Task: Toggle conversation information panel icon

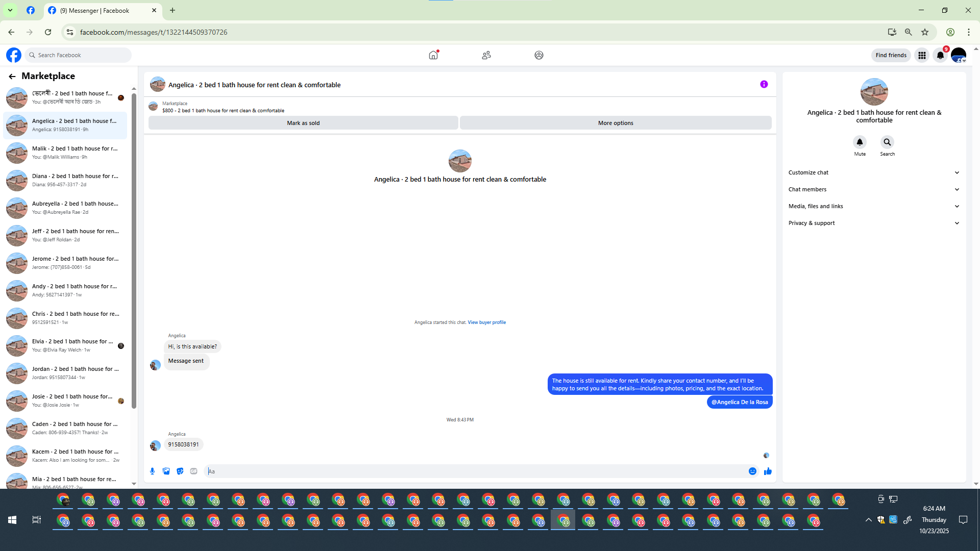Action: 764,85
